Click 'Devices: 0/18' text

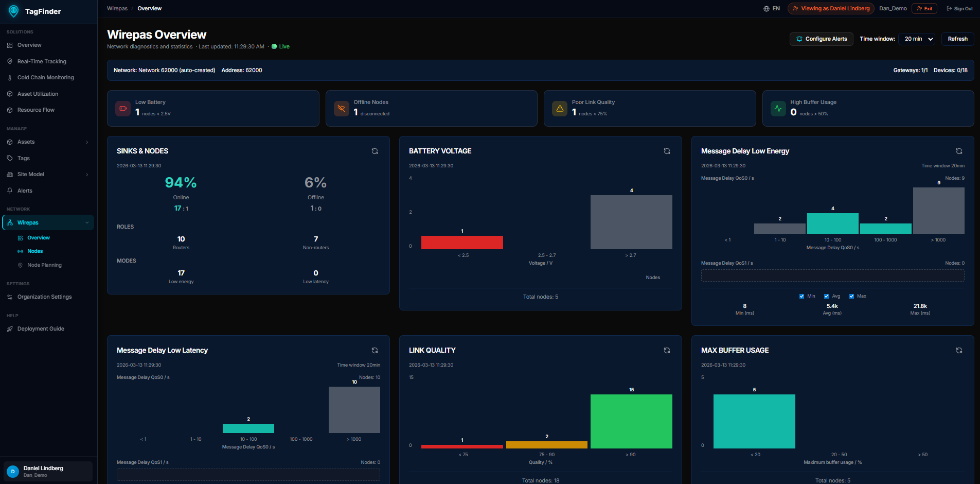(x=950, y=71)
